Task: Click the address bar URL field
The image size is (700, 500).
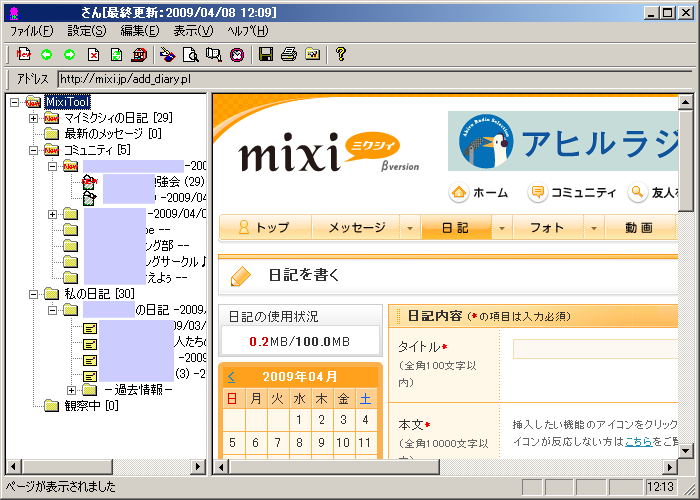Action: 374,79
